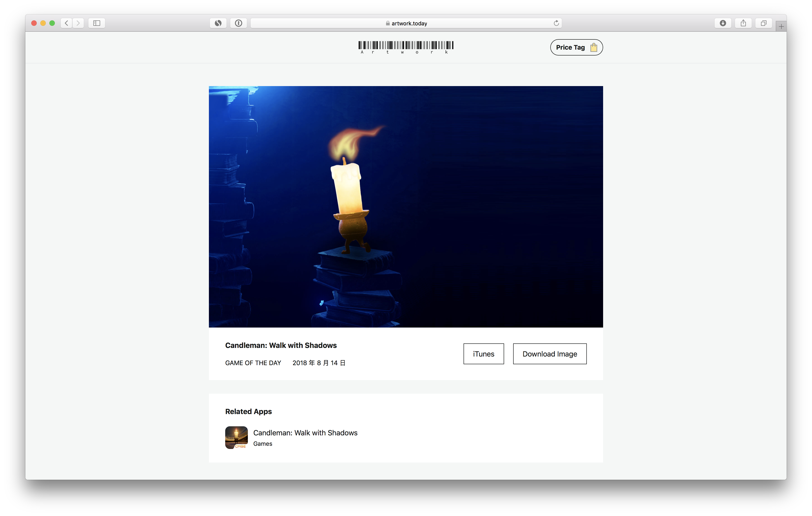Click the 1Password extension icon
The image size is (812, 516).
238,23
